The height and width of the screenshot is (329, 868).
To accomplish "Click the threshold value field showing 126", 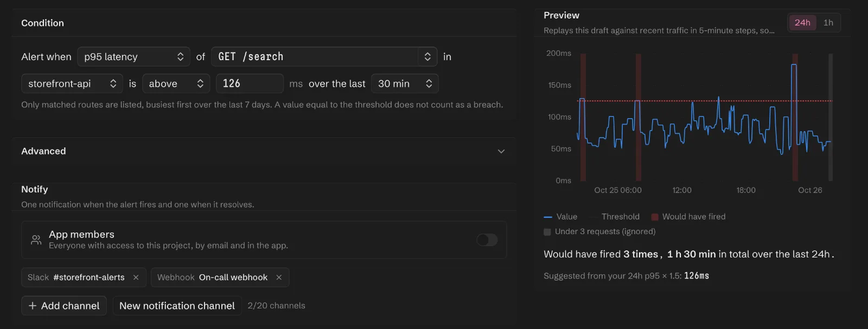I will (x=250, y=83).
